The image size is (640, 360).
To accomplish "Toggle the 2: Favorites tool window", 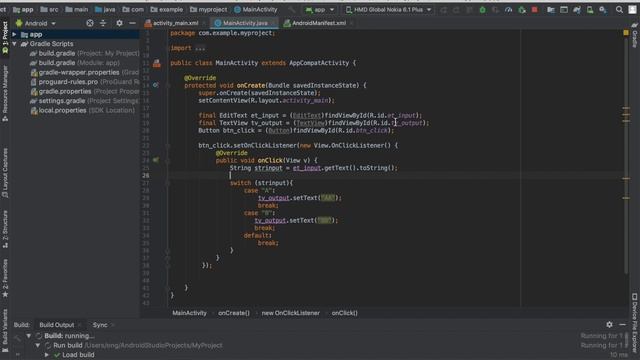I will coord(5,278).
